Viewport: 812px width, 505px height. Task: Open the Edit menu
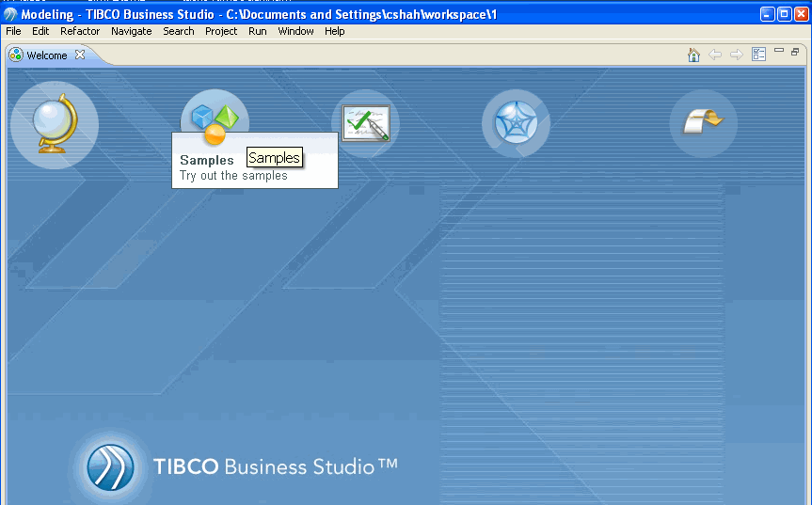[x=40, y=31]
